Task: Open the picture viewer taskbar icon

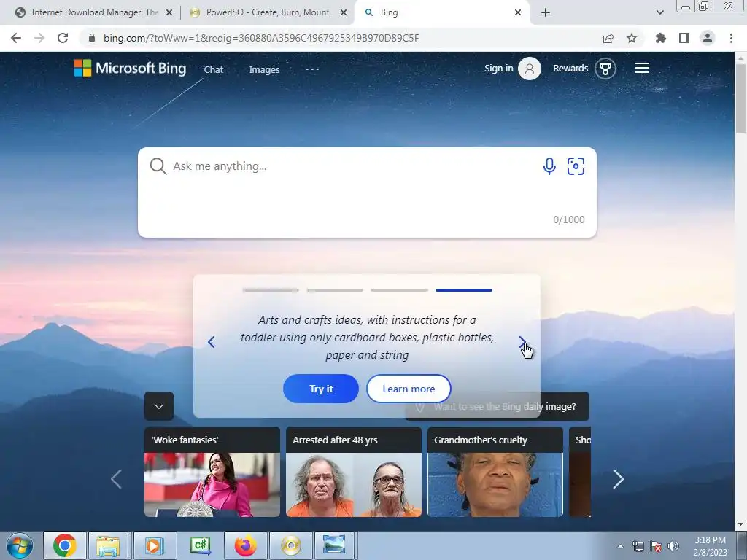Action: click(x=334, y=545)
